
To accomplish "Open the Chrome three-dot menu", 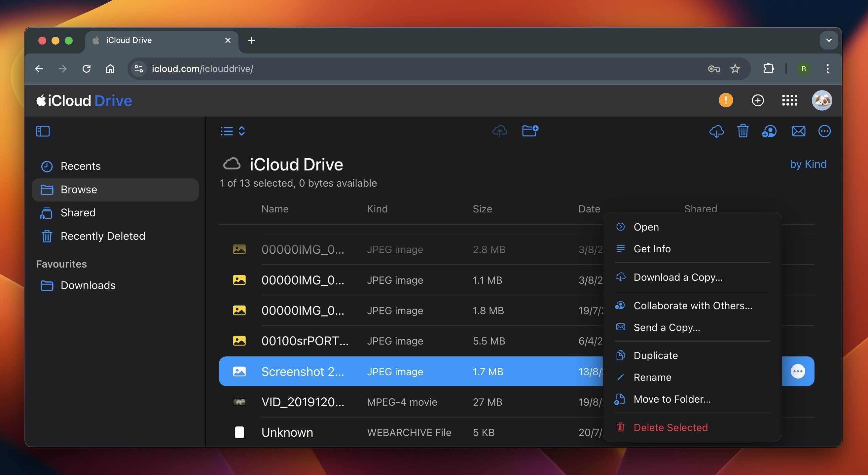I will pos(828,69).
